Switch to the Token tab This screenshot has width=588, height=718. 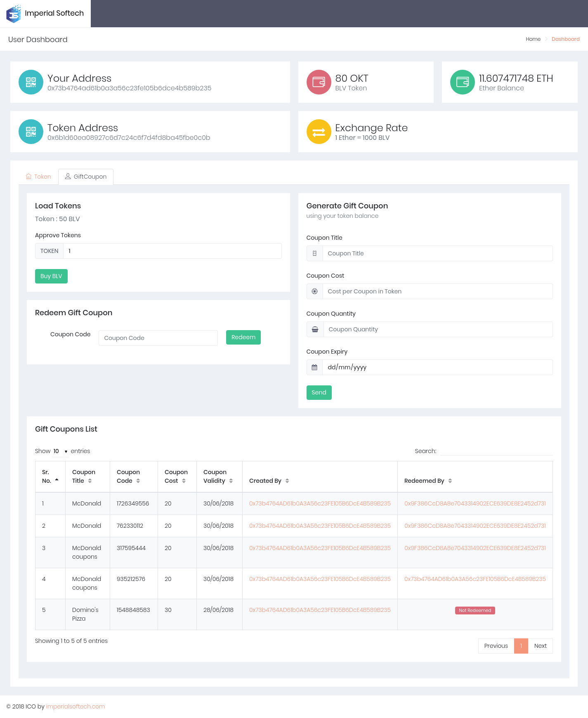click(38, 177)
